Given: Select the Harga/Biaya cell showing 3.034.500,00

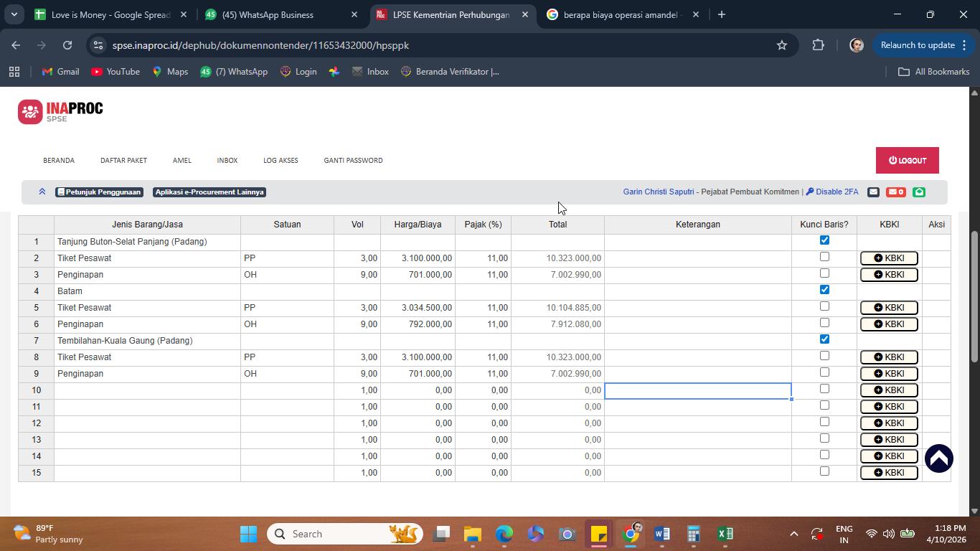Looking at the screenshot, I should [418, 308].
